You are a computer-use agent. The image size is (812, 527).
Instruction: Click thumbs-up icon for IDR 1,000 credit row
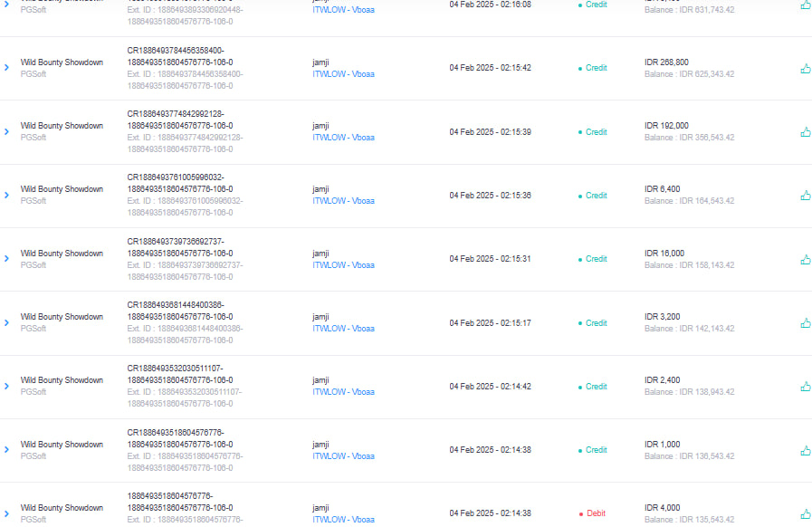[806, 451]
